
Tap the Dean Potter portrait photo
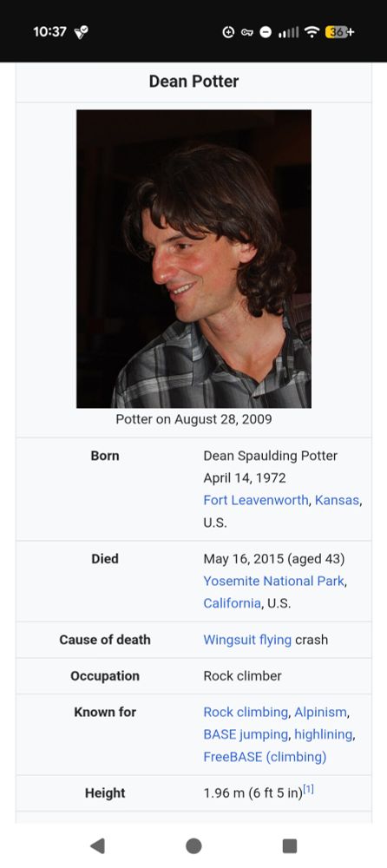point(193,259)
